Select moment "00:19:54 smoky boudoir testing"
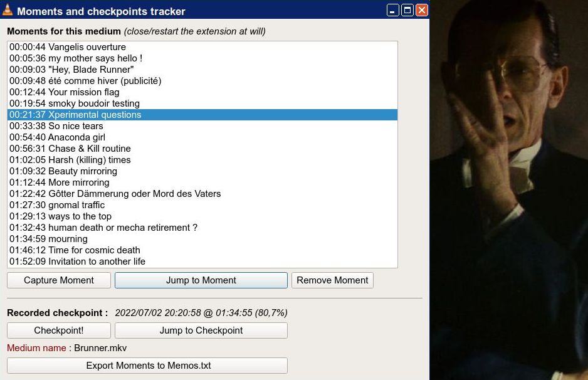588x380 pixels. click(x=202, y=103)
